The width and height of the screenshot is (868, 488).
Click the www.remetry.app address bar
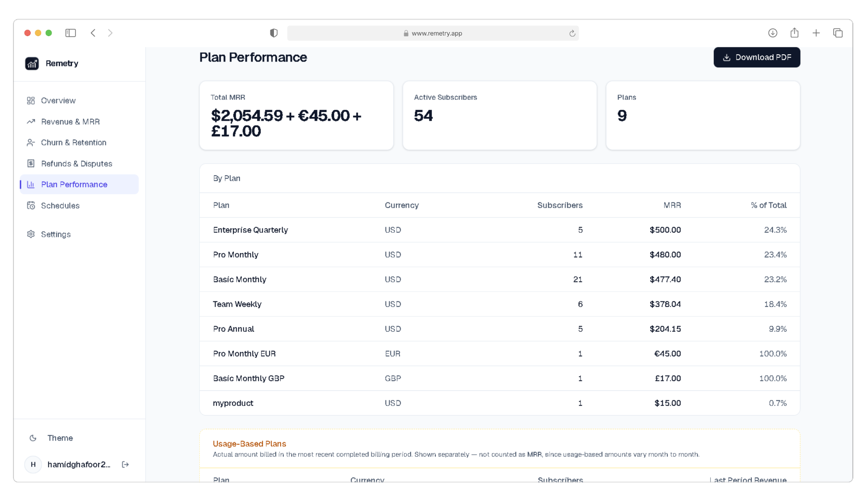(x=433, y=33)
